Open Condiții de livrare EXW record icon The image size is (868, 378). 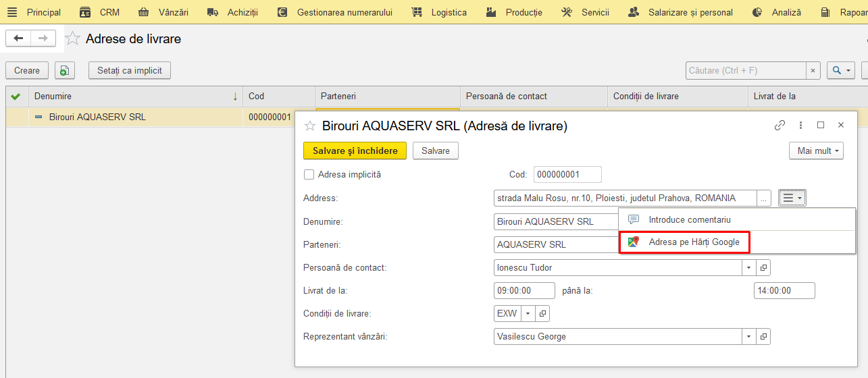(542, 314)
